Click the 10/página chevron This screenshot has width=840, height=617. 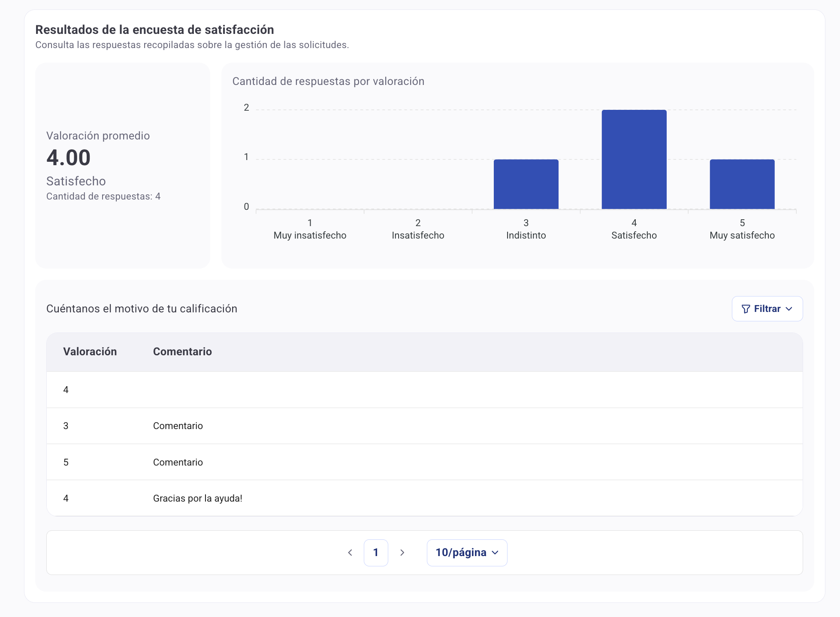click(495, 553)
